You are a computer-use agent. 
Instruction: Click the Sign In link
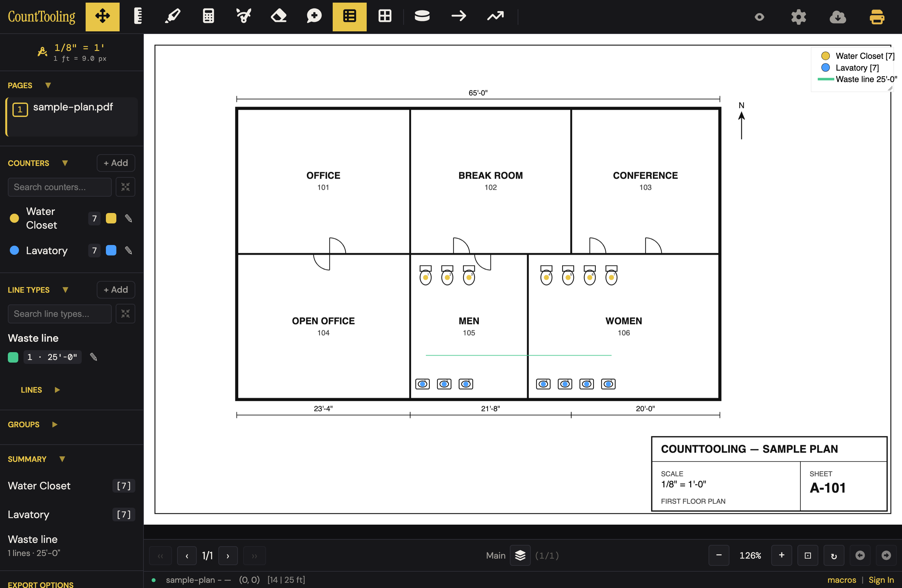tap(881, 580)
